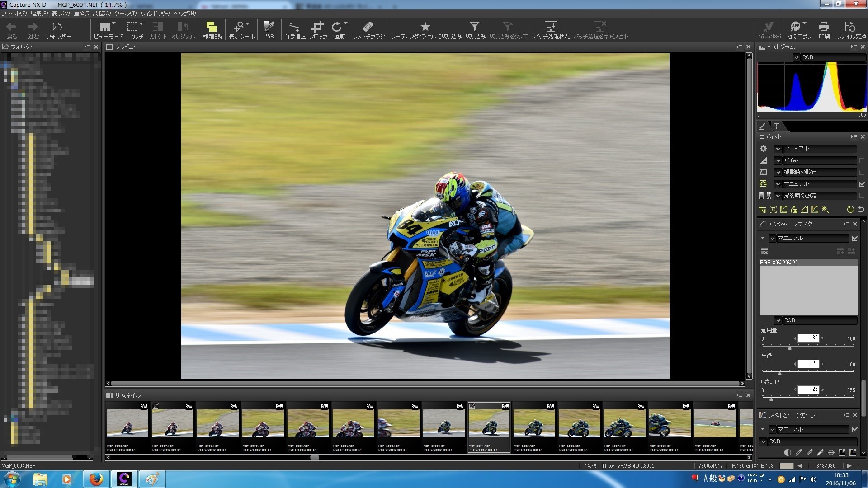Click the 適用量 amount slider handle

click(790, 348)
